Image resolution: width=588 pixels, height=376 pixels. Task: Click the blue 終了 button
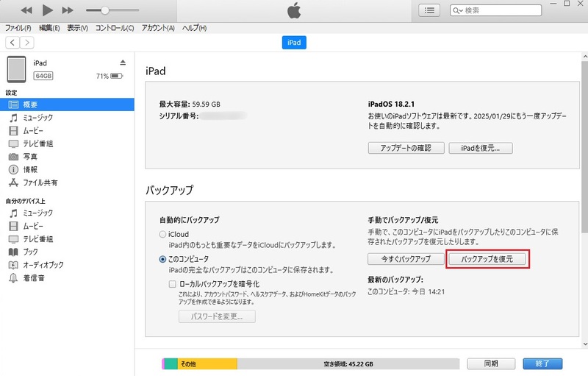[542, 363]
